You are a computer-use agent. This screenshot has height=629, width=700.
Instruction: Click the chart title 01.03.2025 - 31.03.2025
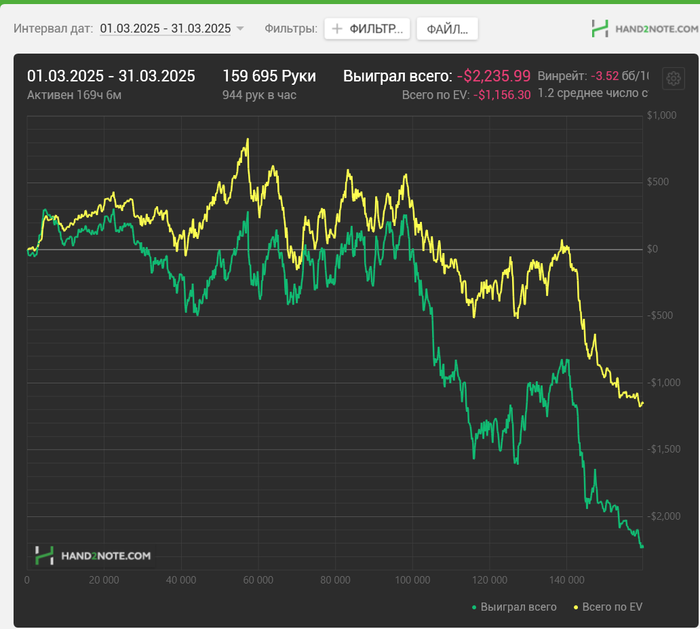point(111,76)
